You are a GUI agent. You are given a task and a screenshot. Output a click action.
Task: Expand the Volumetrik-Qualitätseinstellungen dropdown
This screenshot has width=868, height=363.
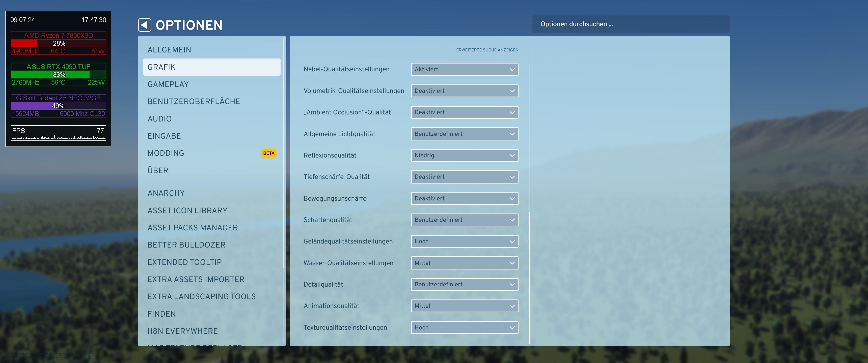click(464, 91)
